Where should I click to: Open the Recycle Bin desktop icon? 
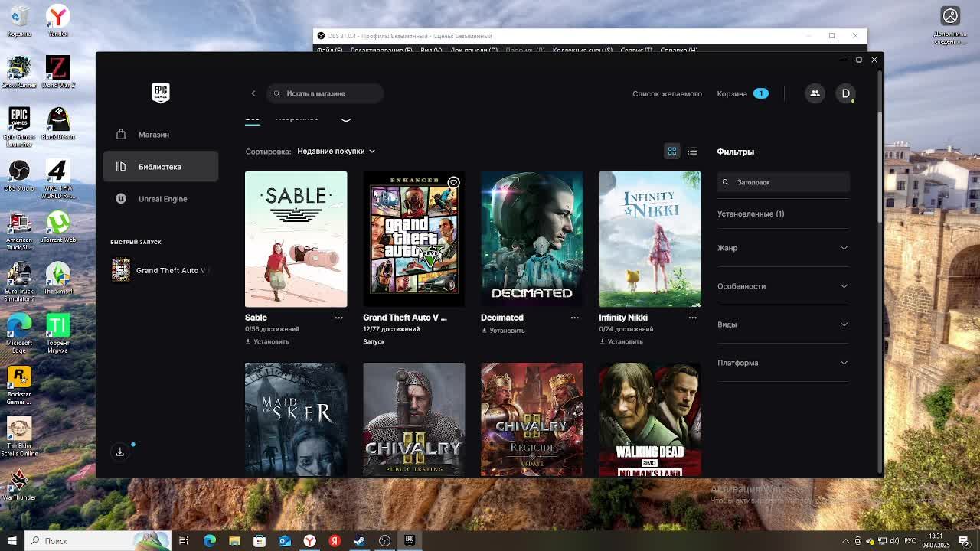coord(19,21)
